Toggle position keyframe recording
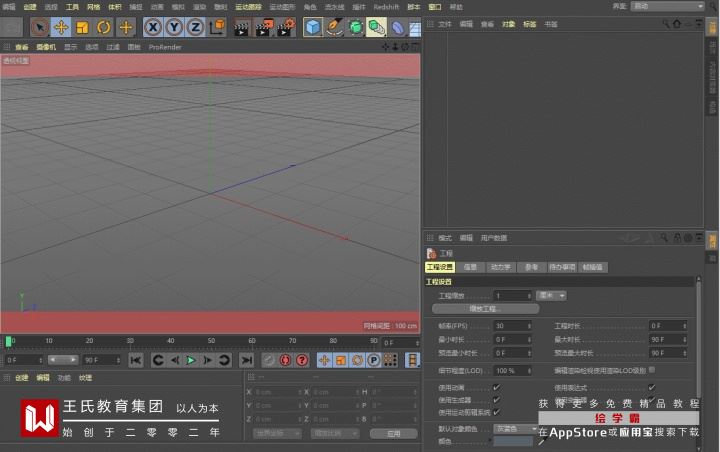 324,361
